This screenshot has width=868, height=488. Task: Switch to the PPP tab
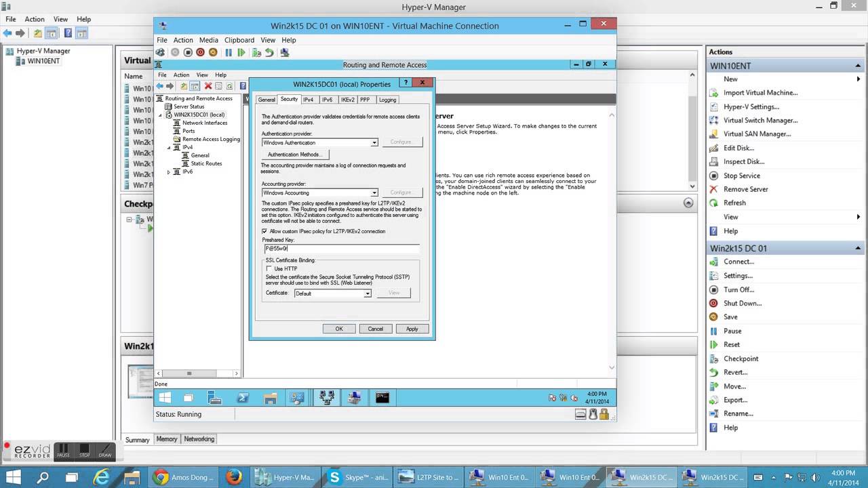[x=365, y=100]
